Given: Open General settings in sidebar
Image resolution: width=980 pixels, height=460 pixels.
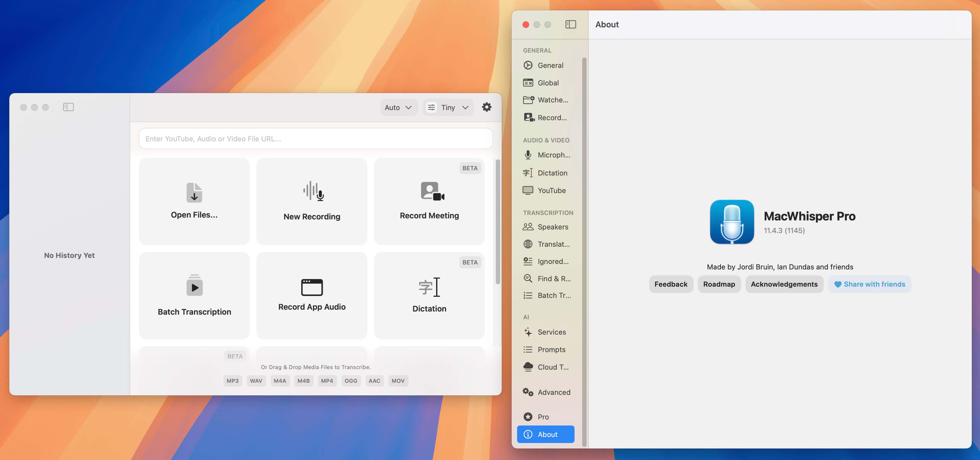Looking at the screenshot, I should 546,65.
